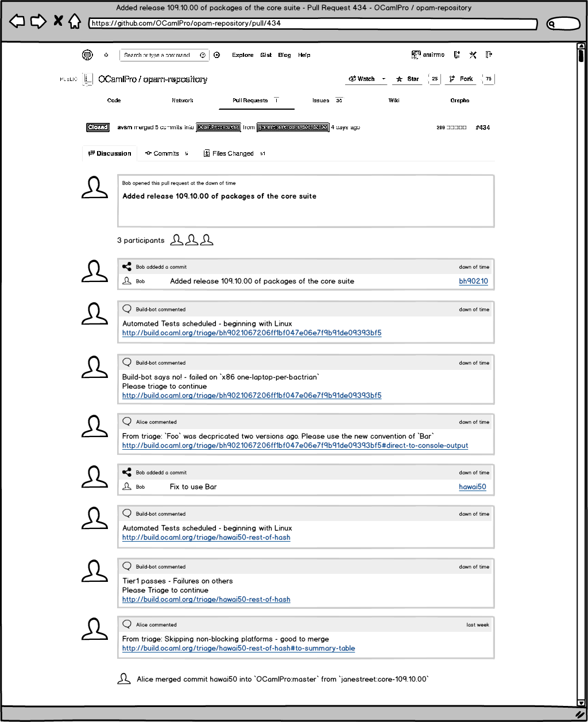Viewport: 588px width, 722px height.
Task: Click the browser forward arrow
Action: point(38,22)
